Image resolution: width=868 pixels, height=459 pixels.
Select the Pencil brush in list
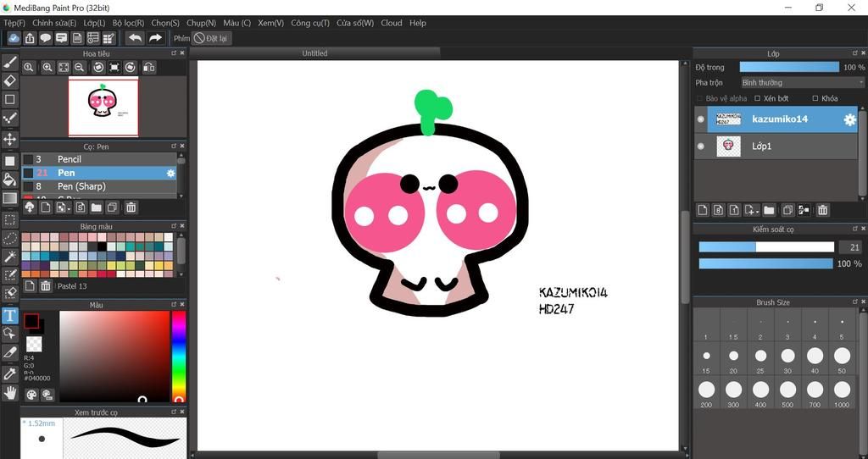click(x=98, y=159)
